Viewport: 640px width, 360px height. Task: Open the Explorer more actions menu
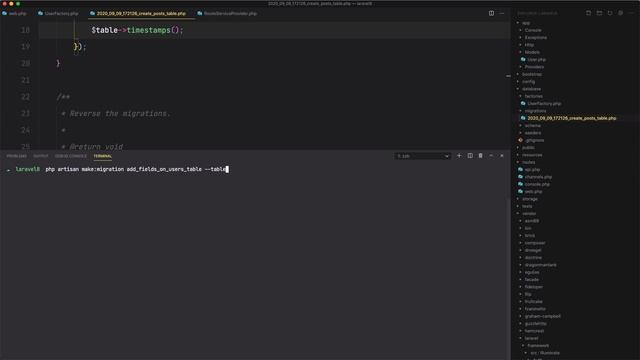(631, 13)
